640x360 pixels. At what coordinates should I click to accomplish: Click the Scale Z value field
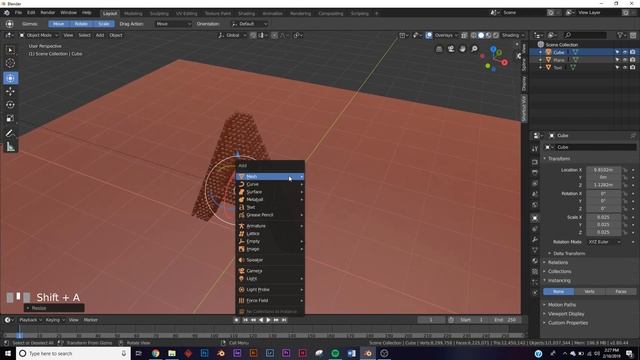tap(604, 232)
